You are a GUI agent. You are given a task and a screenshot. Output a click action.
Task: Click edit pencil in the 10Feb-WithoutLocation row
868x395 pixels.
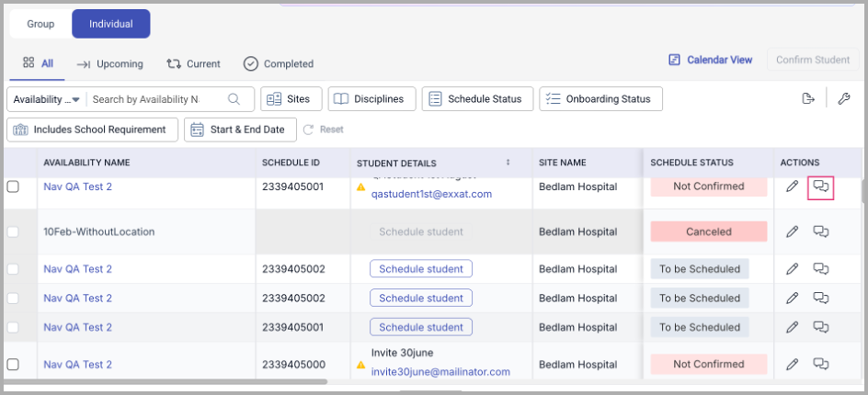pos(793,231)
